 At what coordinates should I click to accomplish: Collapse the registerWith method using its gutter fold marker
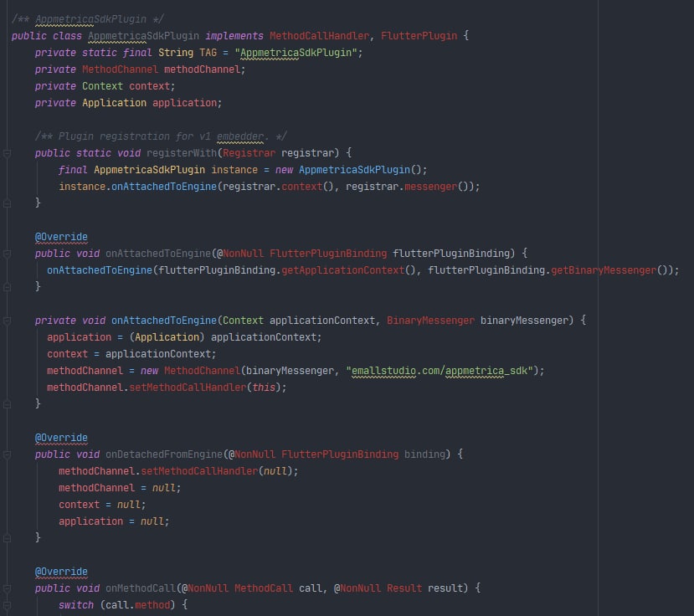coord(7,153)
